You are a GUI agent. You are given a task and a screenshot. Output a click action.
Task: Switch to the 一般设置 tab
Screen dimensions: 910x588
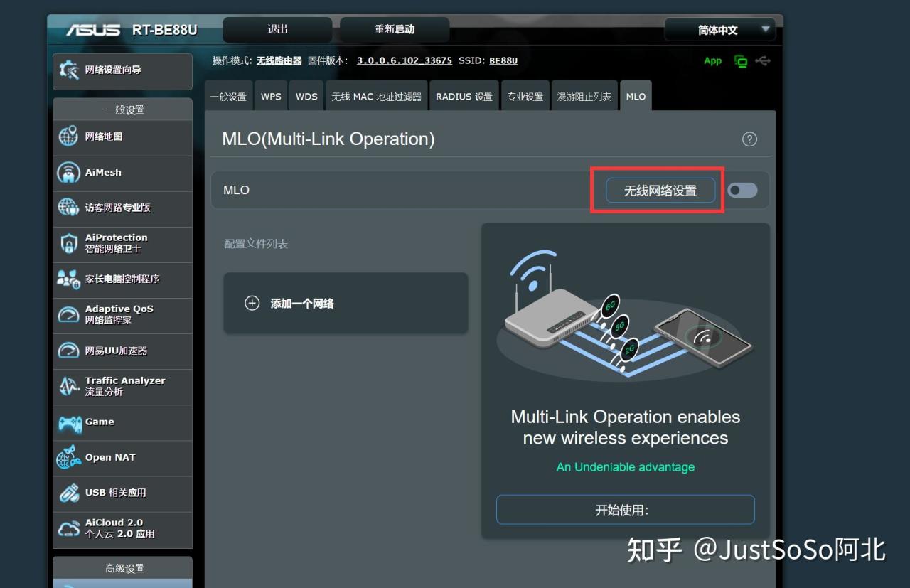[228, 97]
